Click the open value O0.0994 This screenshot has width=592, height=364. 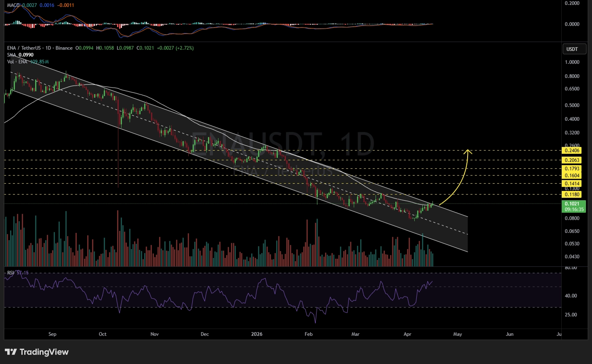coord(84,48)
